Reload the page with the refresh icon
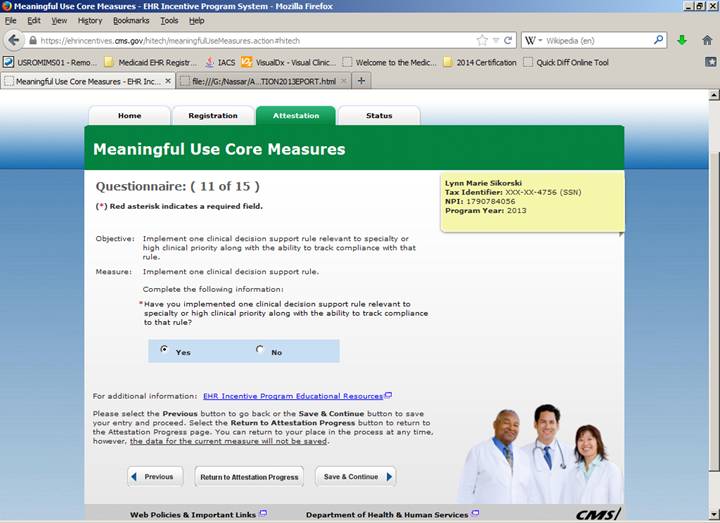 508,40
